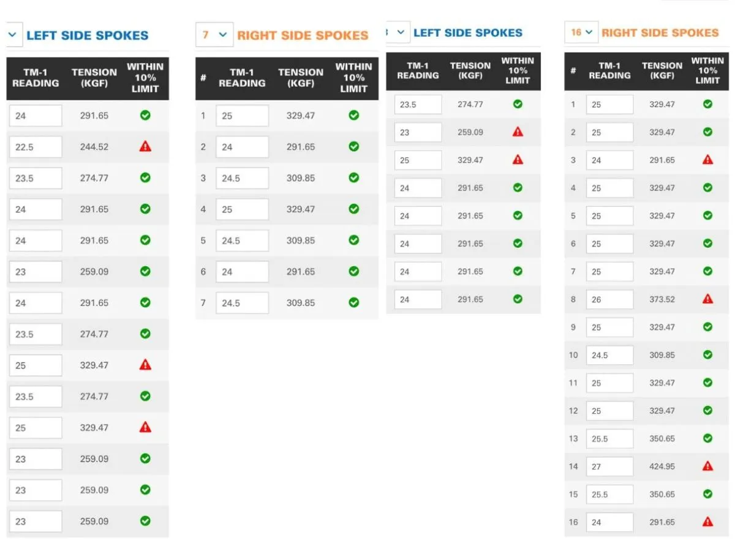Focus the reading field in row 13 of the 16-spoke table
This screenshot has height=560, width=735.
tap(609, 439)
